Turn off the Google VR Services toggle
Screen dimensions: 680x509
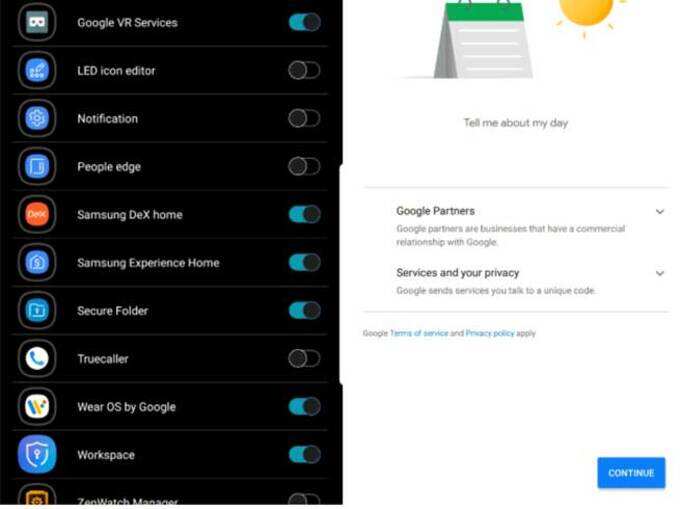[x=304, y=22]
